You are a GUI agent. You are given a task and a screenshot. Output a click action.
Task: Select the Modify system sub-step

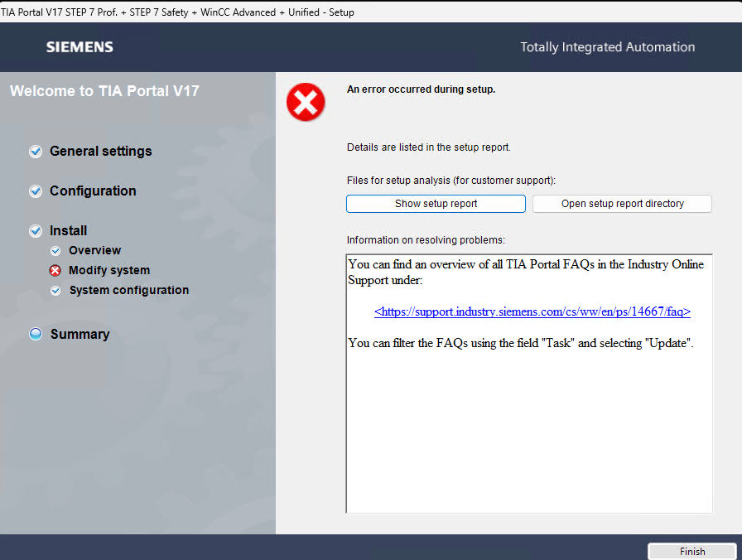coord(109,270)
